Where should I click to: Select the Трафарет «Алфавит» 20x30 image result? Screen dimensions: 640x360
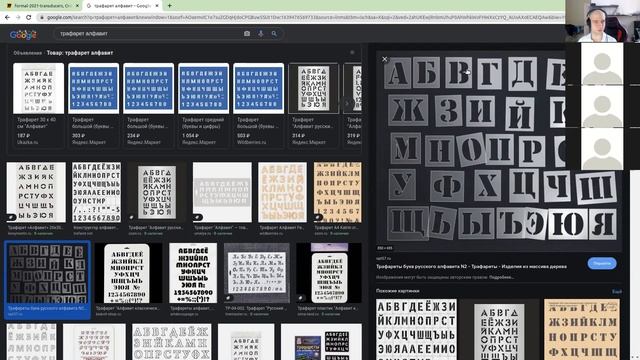pyautogui.click(x=36, y=192)
